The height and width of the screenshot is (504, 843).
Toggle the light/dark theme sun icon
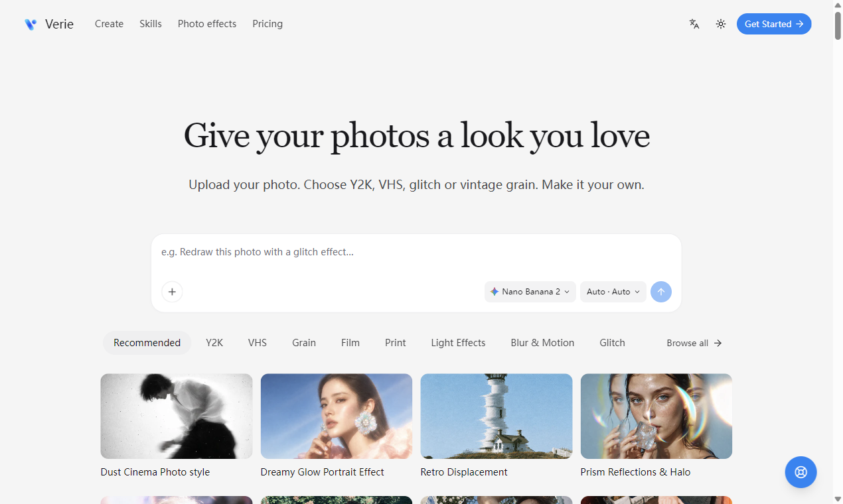pyautogui.click(x=721, y=24)
